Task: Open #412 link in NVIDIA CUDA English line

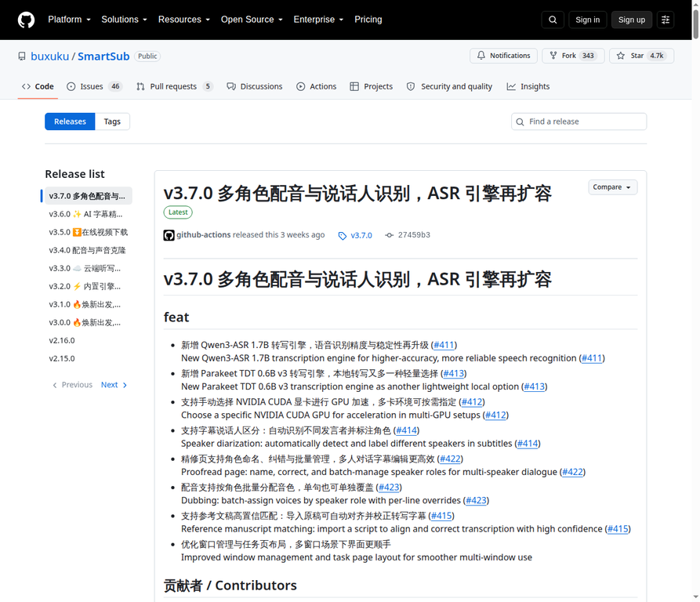Action: pos(495,415)
